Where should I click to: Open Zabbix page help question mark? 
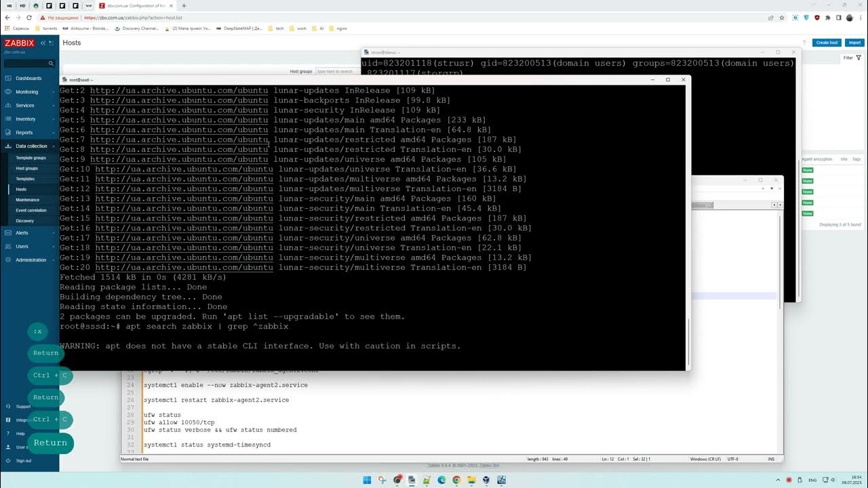(x=804, y=43)
